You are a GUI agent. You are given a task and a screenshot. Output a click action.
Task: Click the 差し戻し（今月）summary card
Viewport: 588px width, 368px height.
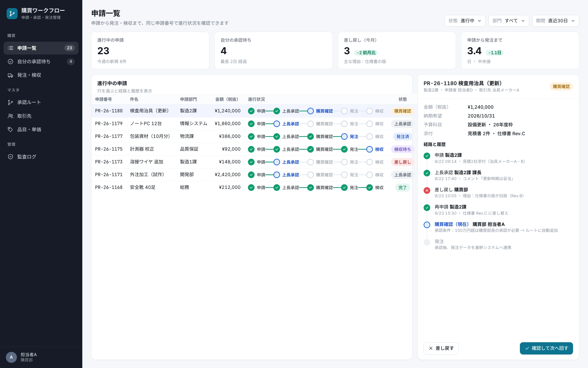click(x=397, y=51)
